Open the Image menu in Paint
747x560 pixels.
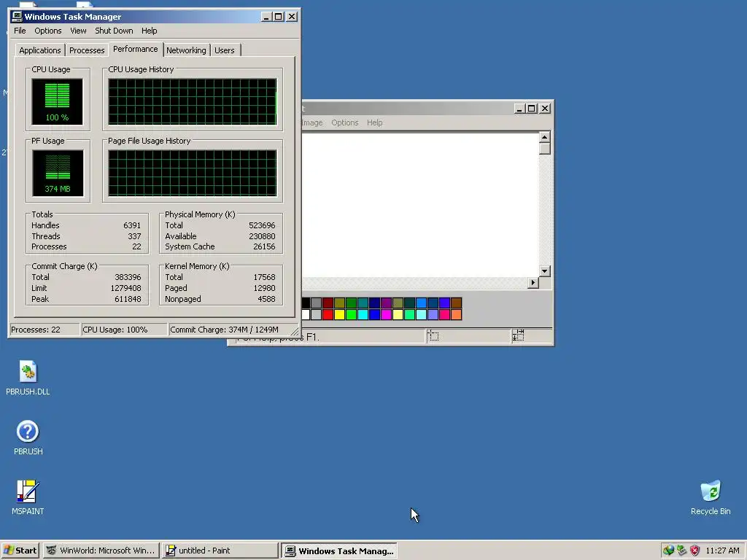pyautogui.click(x=312, y=122)
